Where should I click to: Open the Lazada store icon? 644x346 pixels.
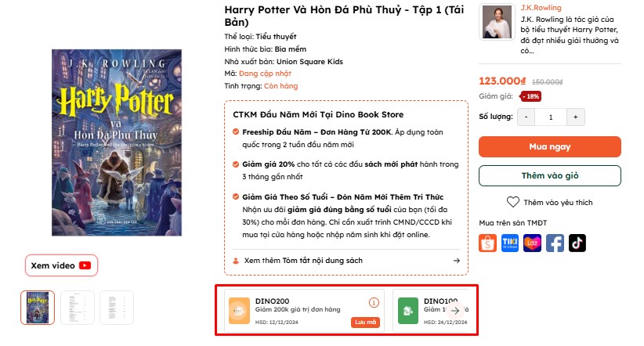[x=533, y=243]
